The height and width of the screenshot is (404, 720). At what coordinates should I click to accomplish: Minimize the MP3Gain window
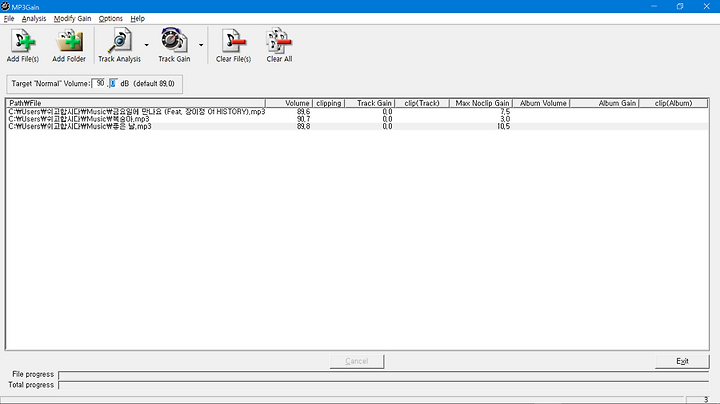(654, 6)
